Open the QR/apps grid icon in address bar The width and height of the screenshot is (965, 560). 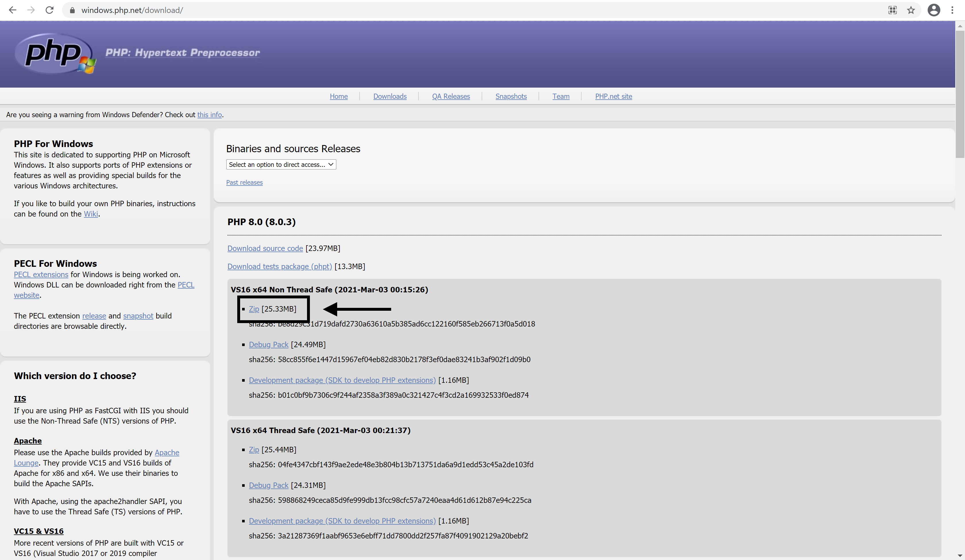click(893, 10)
